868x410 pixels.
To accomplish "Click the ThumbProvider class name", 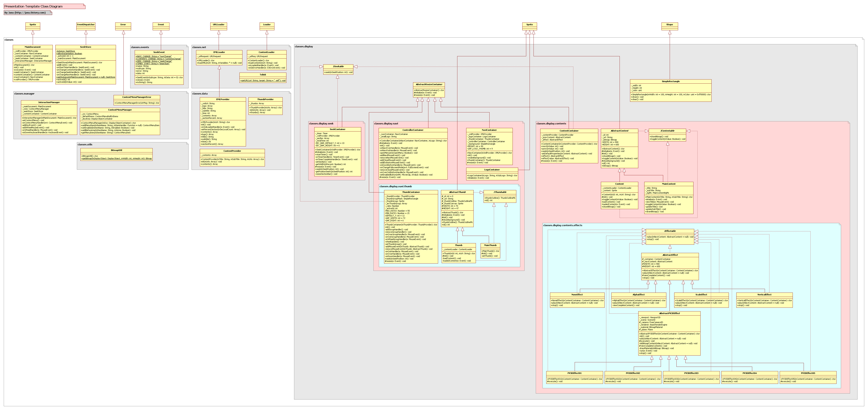I will click(265, 99).
